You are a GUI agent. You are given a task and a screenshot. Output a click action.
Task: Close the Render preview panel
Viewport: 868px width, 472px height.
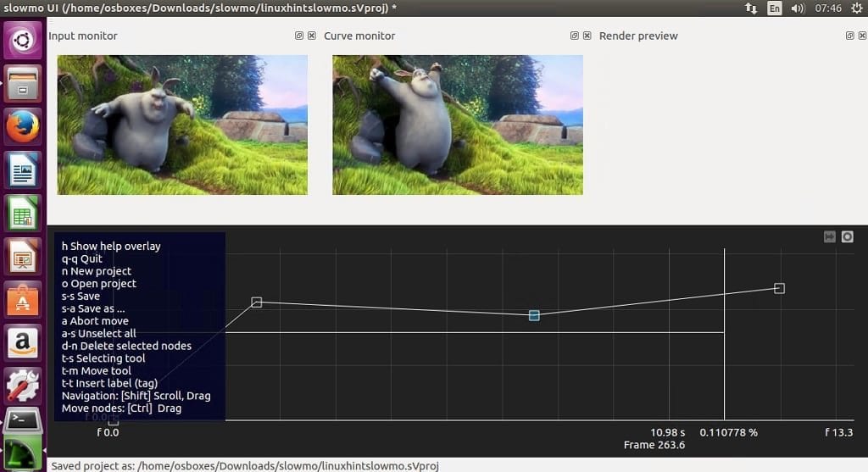coord(862,36)
